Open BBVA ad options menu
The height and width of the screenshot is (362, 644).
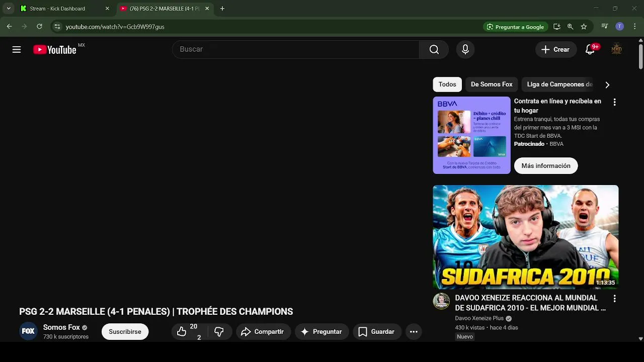tap(614, 102)
